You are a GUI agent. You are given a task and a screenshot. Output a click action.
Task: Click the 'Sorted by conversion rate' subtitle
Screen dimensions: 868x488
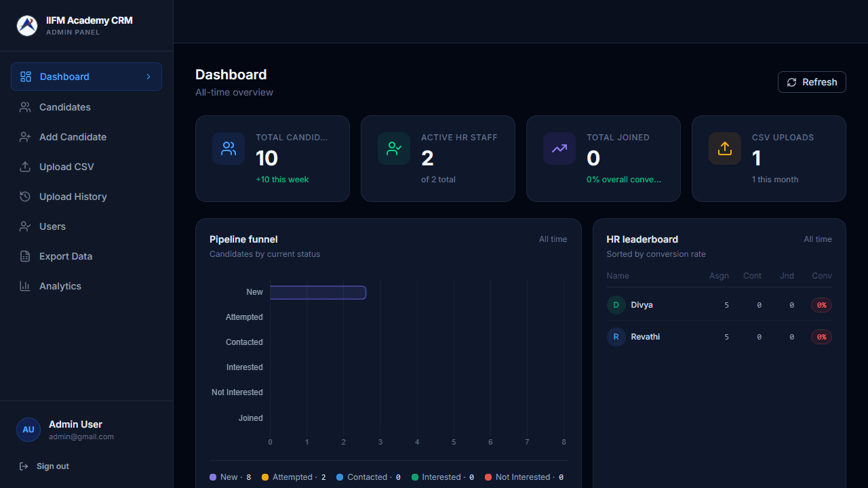point(656,254)
